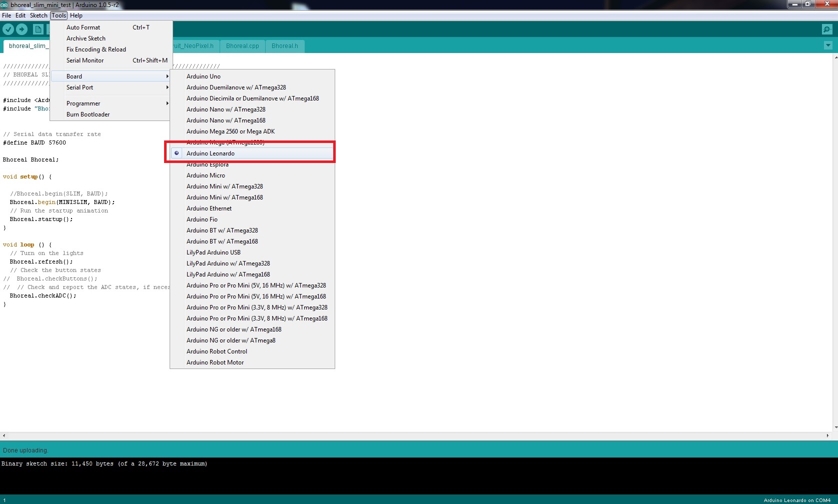The image size is (838, 504).
Task: Click Arduino infinity logo in title bar
Action: 5,4
